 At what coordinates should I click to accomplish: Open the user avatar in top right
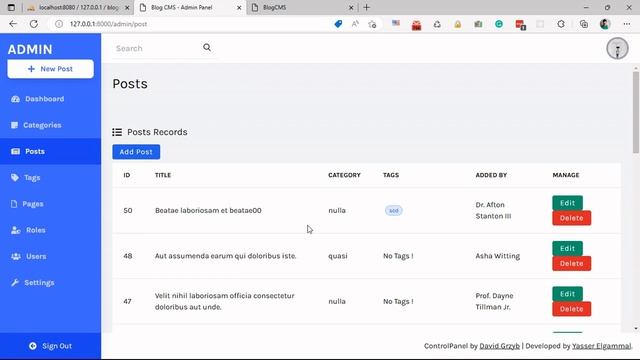[x=617, y=48]
